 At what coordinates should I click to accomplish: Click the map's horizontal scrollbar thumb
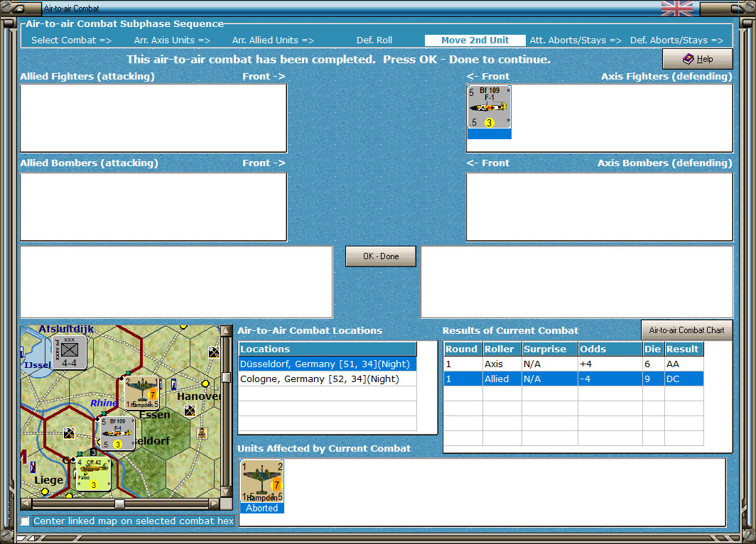[119, 504]
